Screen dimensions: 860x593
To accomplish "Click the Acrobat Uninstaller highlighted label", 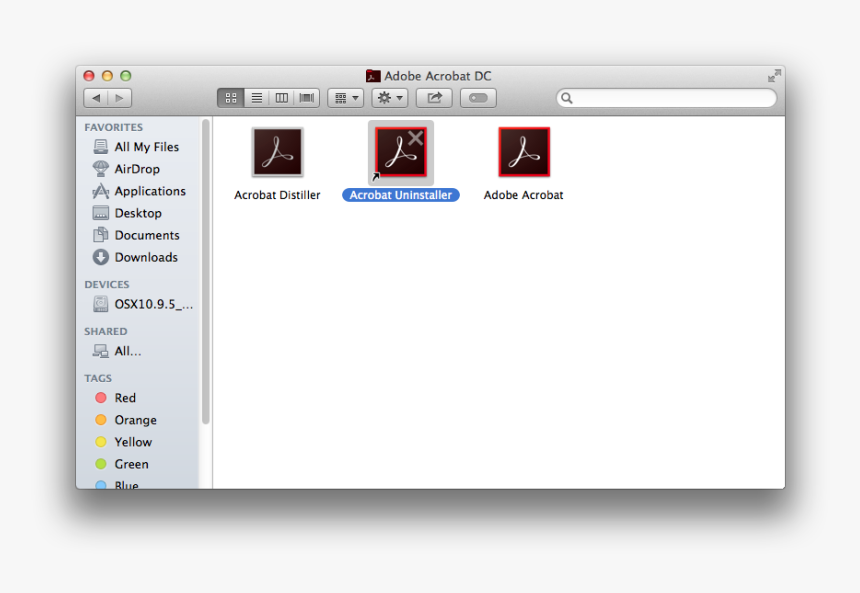I will (401, 195).
